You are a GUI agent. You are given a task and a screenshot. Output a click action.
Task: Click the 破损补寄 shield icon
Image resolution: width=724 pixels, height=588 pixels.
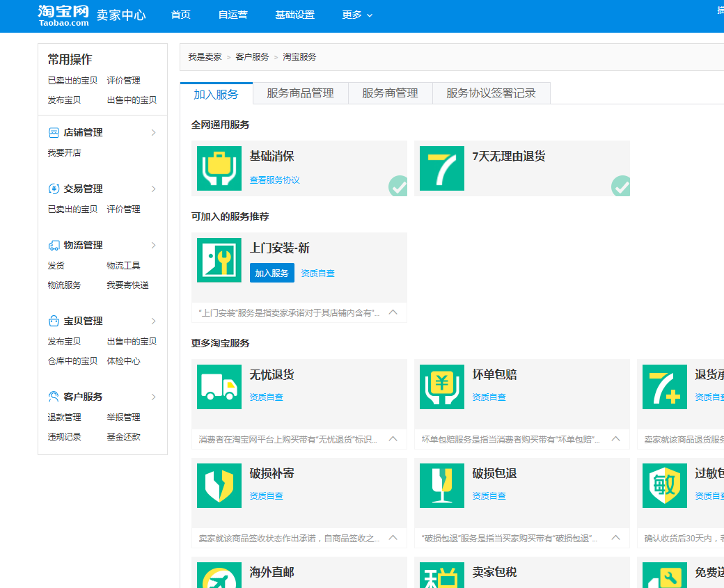coord(219,486)
